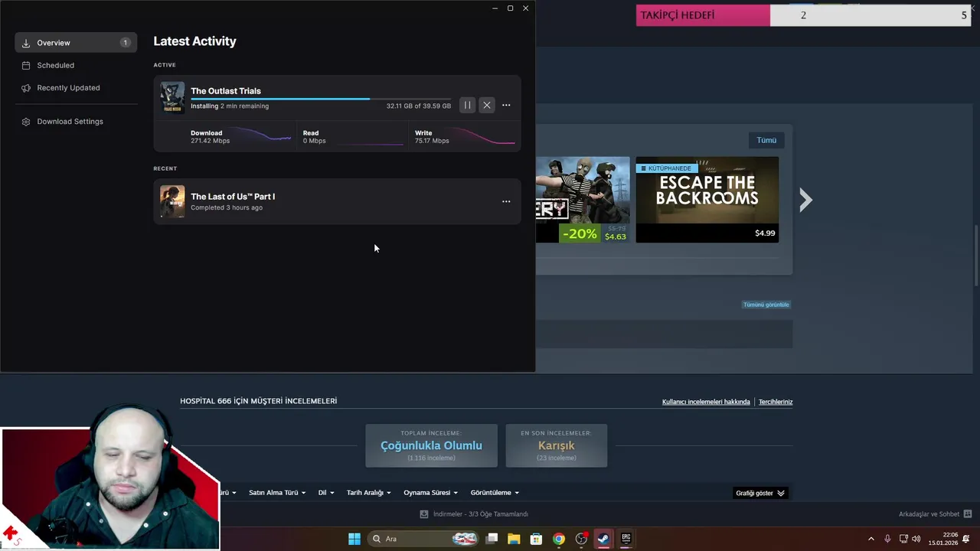Viewport: 980px width, 551px height.
Task: Open the network tray icon
Action: click(x=903, y=539)
